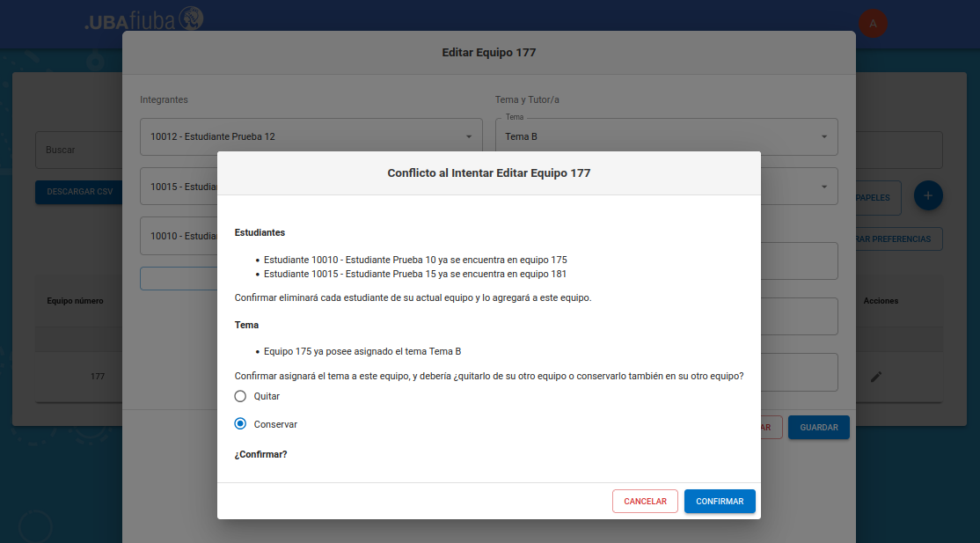Expand the "10012 - Estudiante Prueba 12" dropdown
The image size is (980, 543).
pos(311,136)
